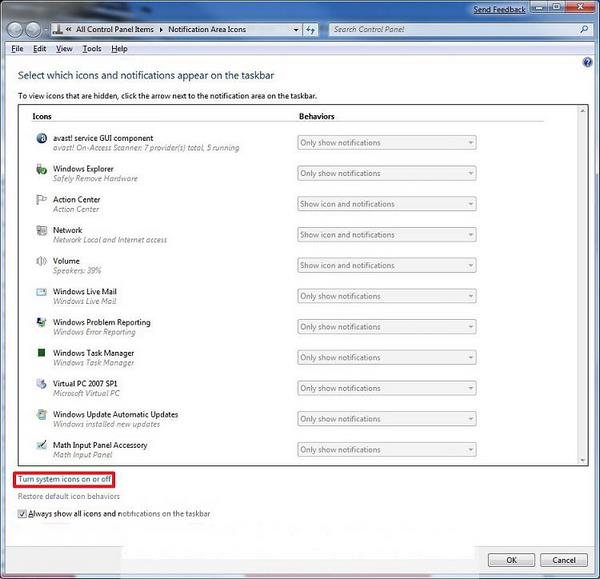Image resolution: width=600 pixels, height=579 pixels.
Task: Click the Math Input Panel Accessory icon
Action: tap(41, 445)
